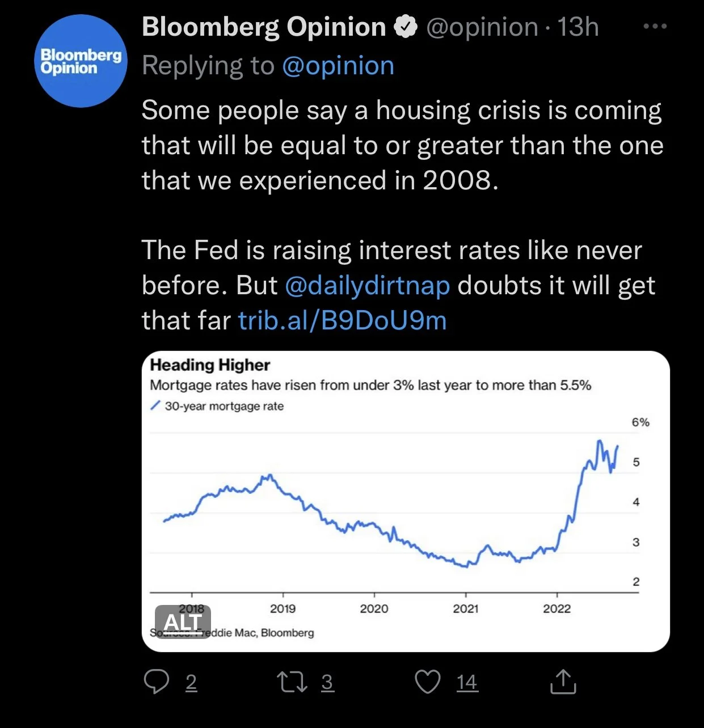
Task: View the like count of 14
Action: [467, 682]
